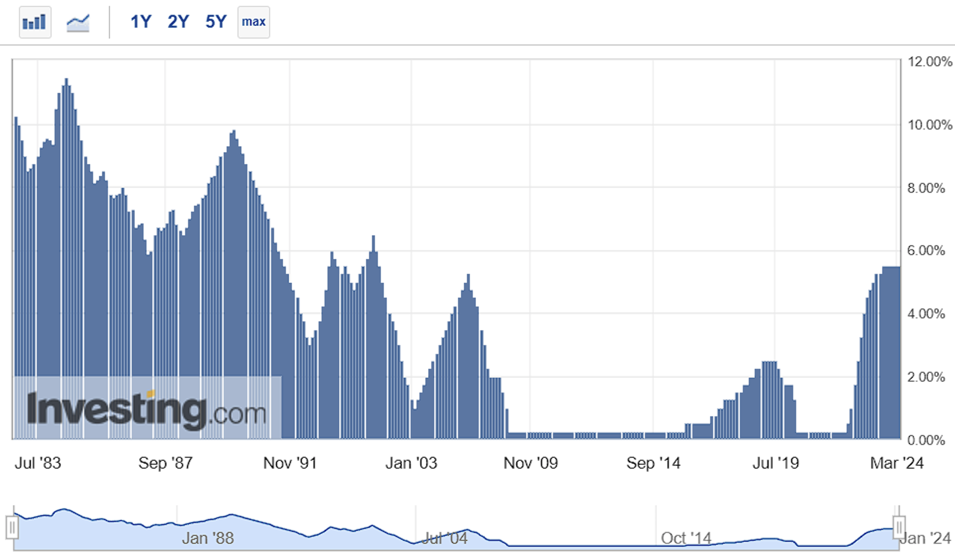This screenshot has width=955, height=560.
Task: Click the Jan '24 navigator label
Action: pos(925,539)
